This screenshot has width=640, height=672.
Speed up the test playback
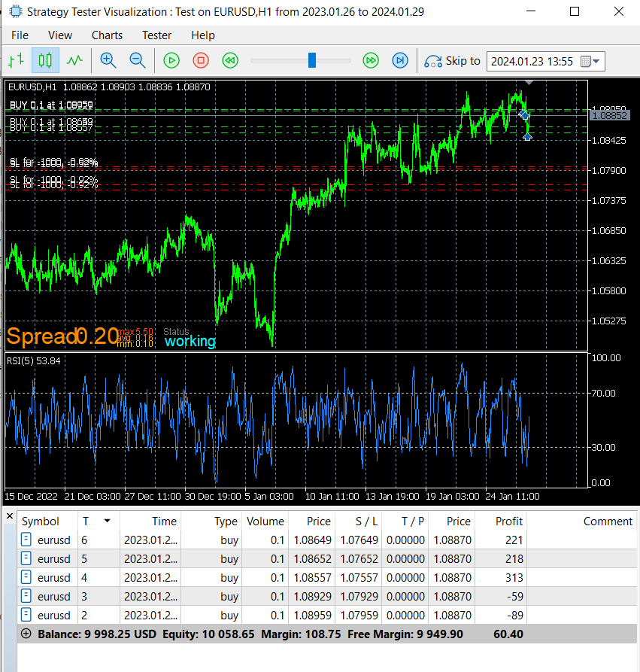coord(371,60)
